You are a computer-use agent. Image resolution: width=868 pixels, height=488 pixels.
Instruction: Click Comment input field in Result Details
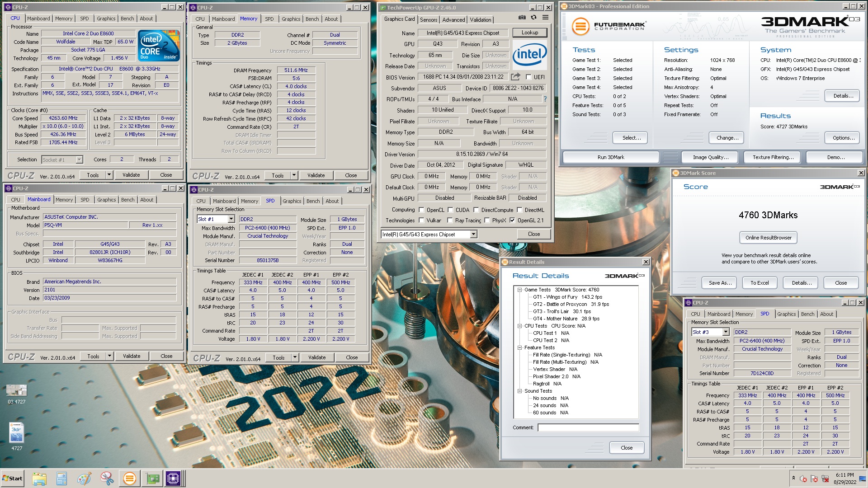pyautogui.click(x=588, y=427)
